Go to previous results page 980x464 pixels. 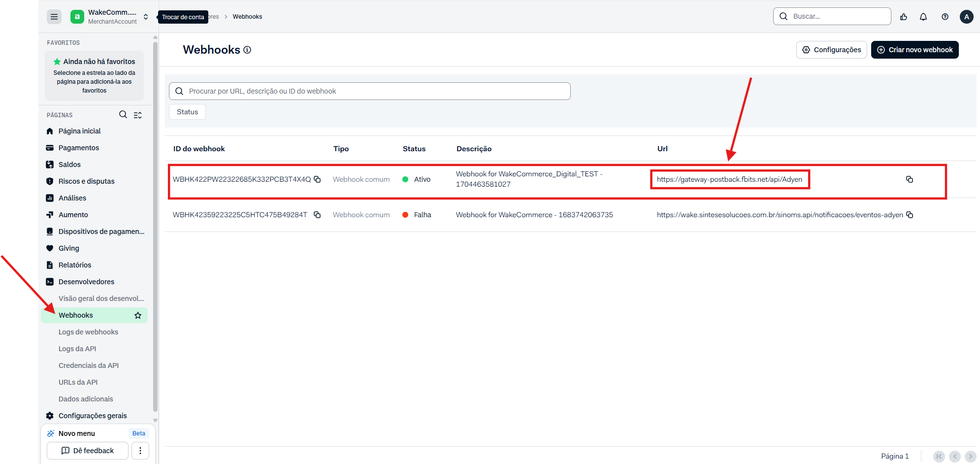(x=955, y=457)
